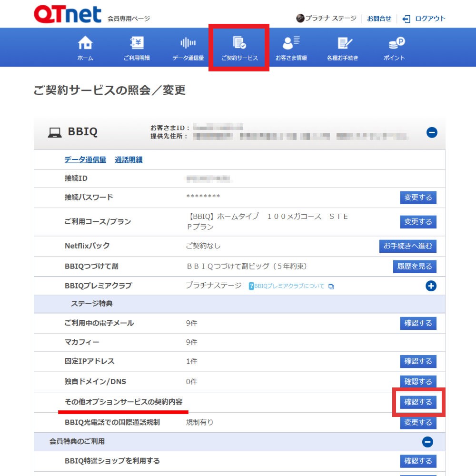
Task: Click the ご契約なし value
Action: [203, 246]
